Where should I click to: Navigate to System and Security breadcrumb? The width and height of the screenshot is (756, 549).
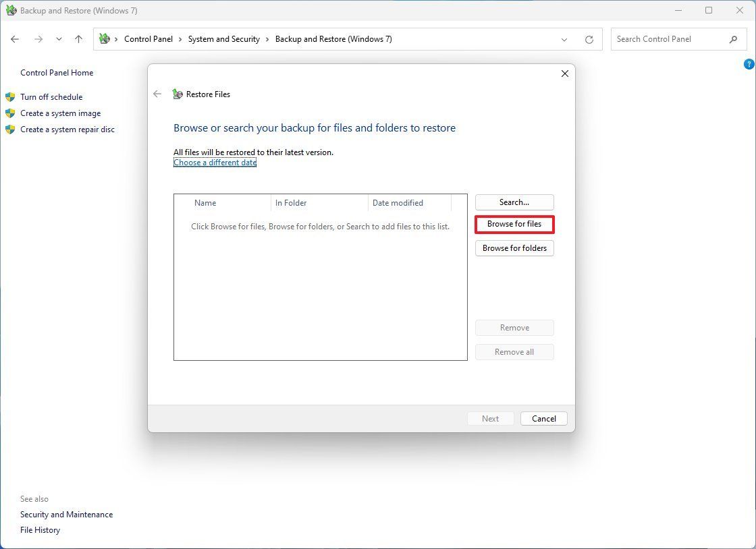[224, 39]
